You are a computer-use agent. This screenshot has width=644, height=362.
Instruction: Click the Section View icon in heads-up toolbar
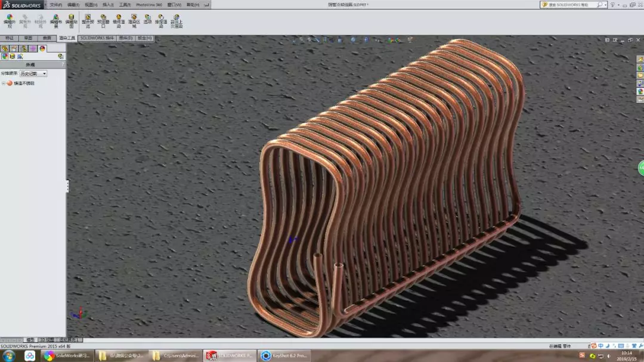tap(325, 40)
